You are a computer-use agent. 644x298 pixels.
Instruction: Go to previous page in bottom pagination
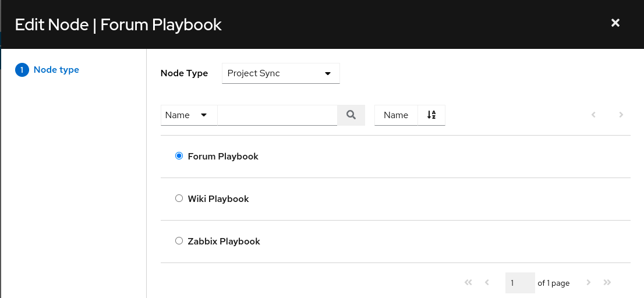point(487,283)
